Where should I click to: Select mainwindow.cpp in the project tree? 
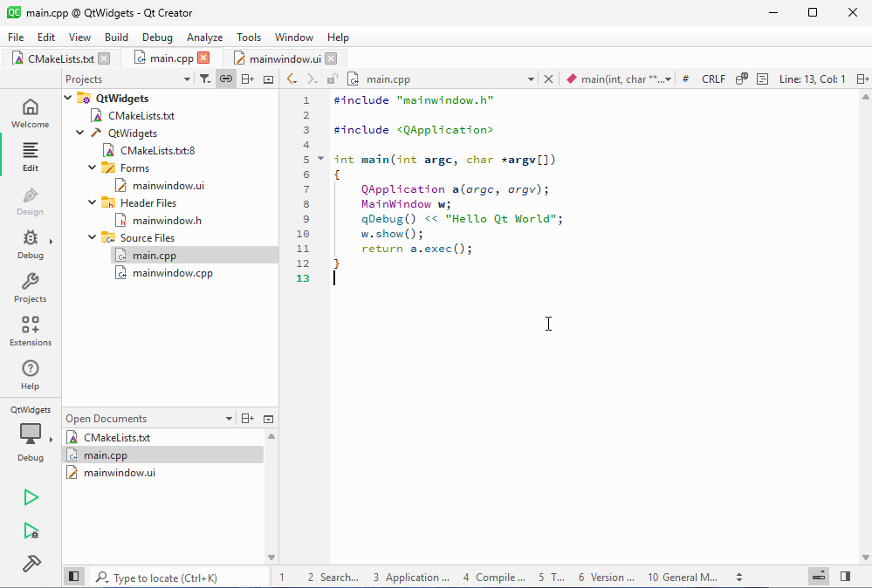pyautogui.click(x=173, y=273)
